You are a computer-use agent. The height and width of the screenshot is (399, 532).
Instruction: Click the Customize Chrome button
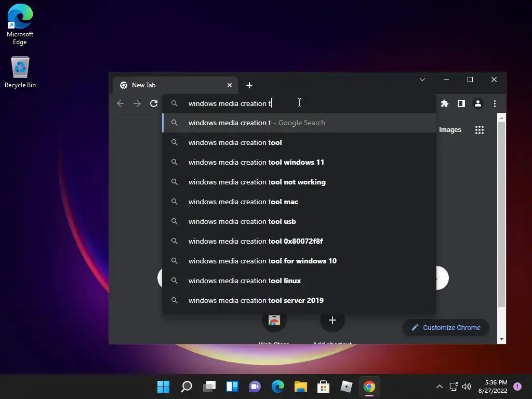click(x=446, y=327)
